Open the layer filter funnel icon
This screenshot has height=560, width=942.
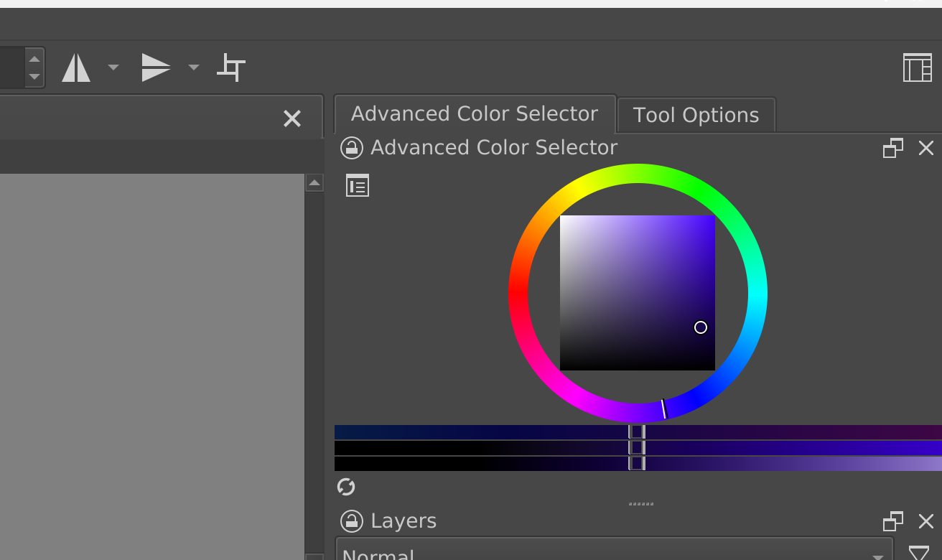(918, 553)
